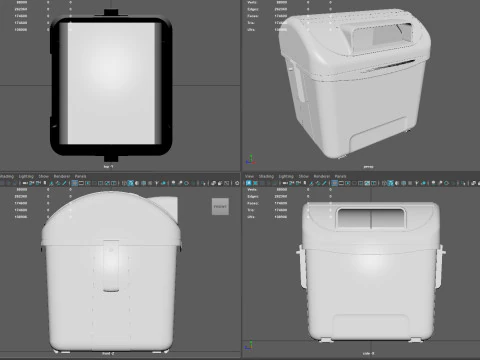Click Wireframe on Shaded in front view toolbar
The image size is (480, 360).
[143, 183]
